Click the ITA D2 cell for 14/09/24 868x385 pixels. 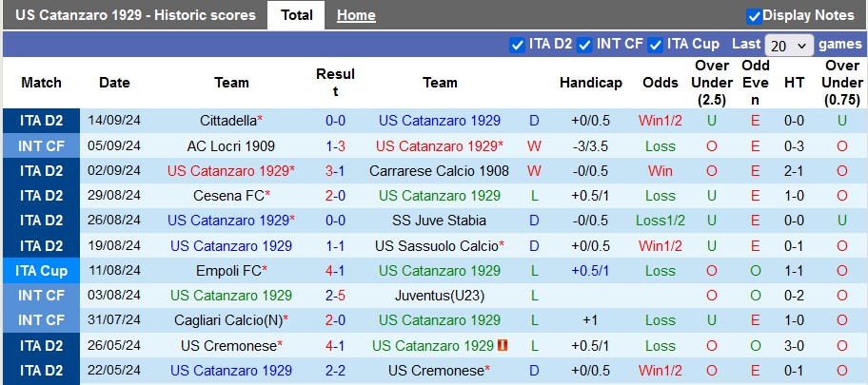point(41,121)
